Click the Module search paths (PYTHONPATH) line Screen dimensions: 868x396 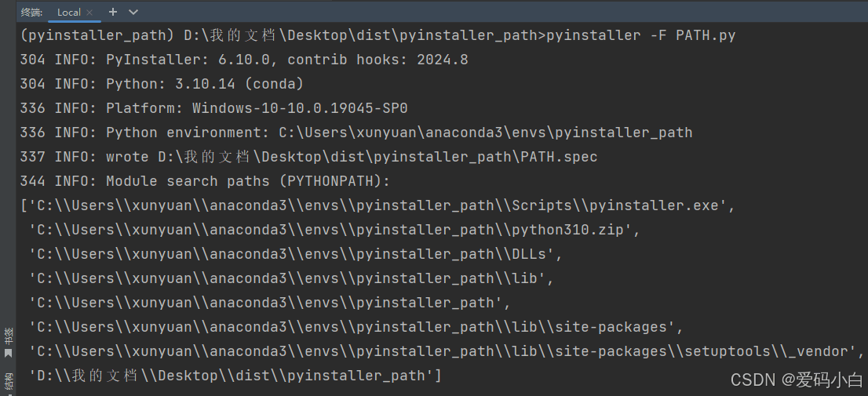coord(205,181)
